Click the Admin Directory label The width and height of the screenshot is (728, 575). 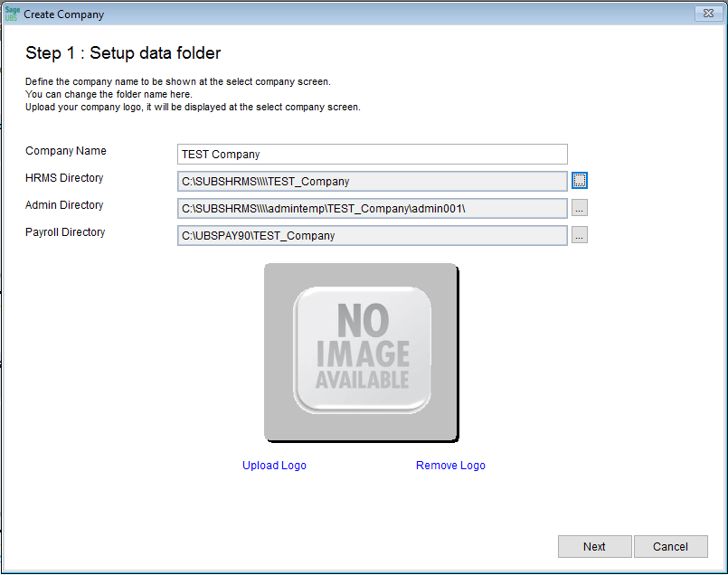point(64,205)
